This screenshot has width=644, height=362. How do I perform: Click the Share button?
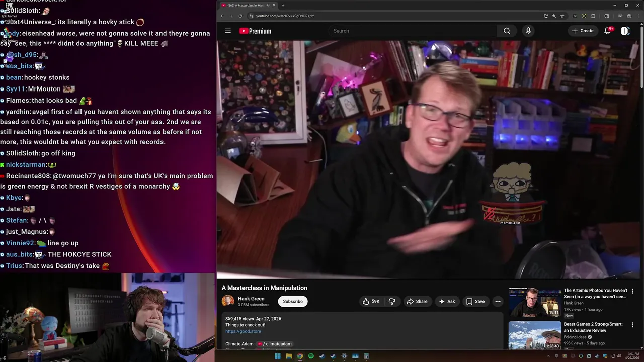click(417, 302)
